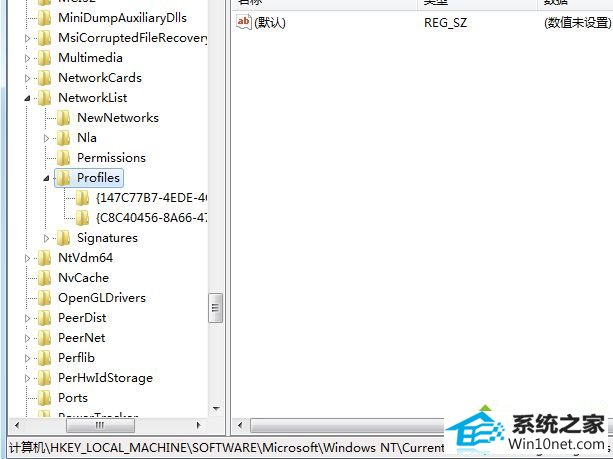Select the Multimedia key label
This screenshot has width=613, height=459.
(90, 58)
